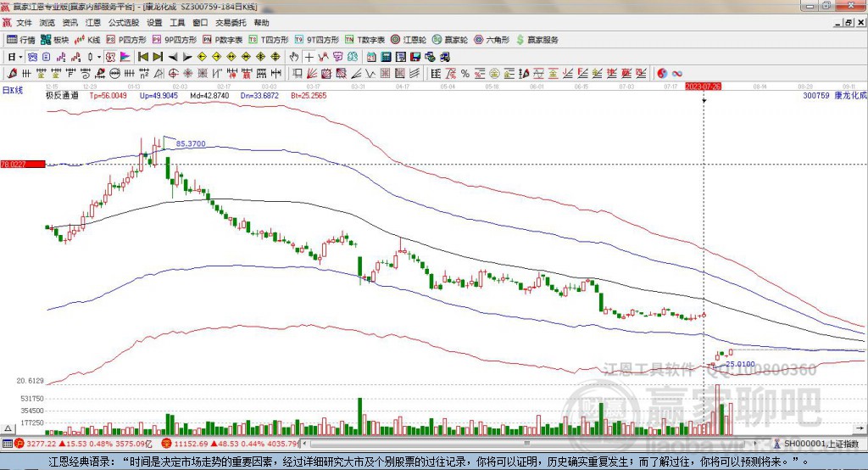Step chart back with black left arrow

[173, 57]
